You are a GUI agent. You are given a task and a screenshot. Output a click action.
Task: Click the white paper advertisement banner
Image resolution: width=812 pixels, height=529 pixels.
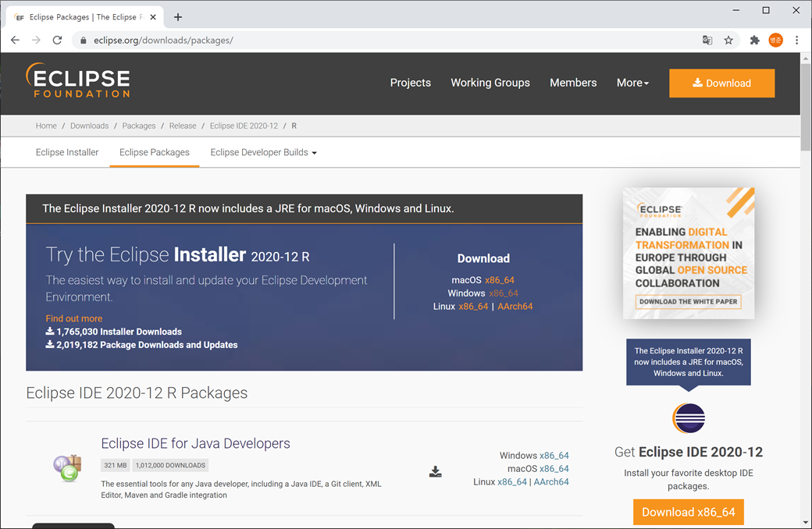click(x=688, y=253)
